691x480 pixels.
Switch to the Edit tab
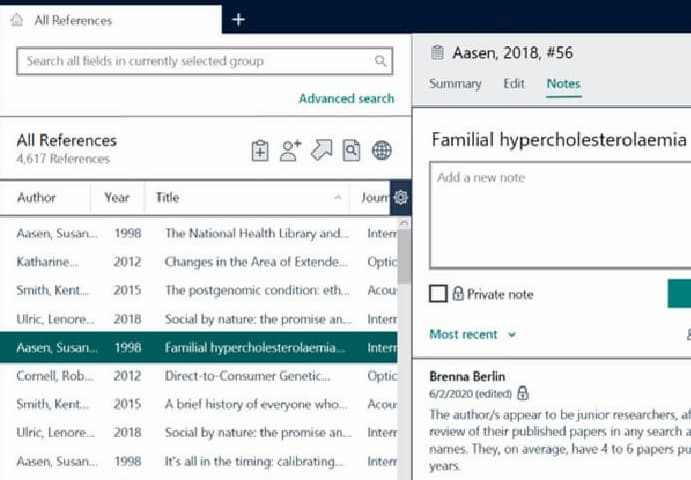(514, 84)
